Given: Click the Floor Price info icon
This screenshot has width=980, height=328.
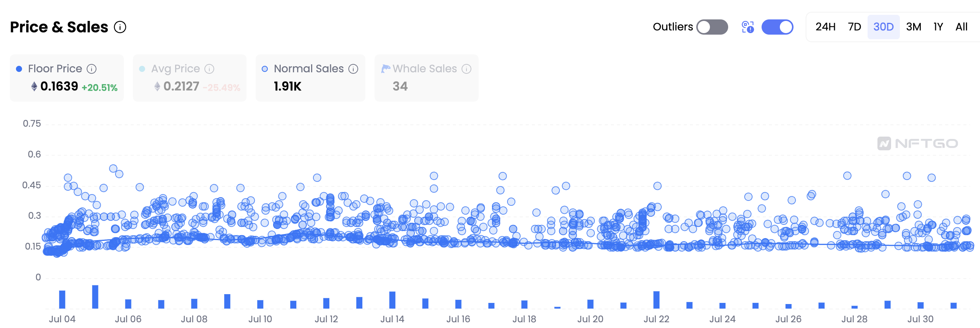Looking at the screenshot, I should pos(92,68).
